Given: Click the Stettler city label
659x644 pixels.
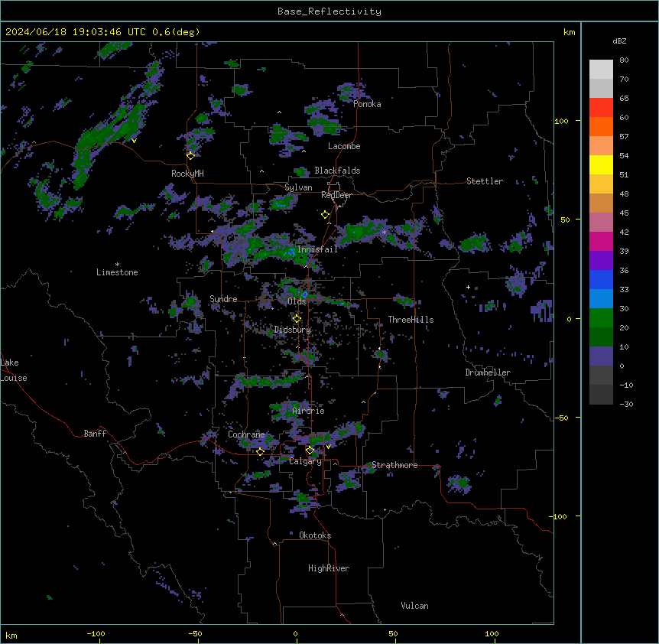Looking at the screenshot, I should click(485, 181).
